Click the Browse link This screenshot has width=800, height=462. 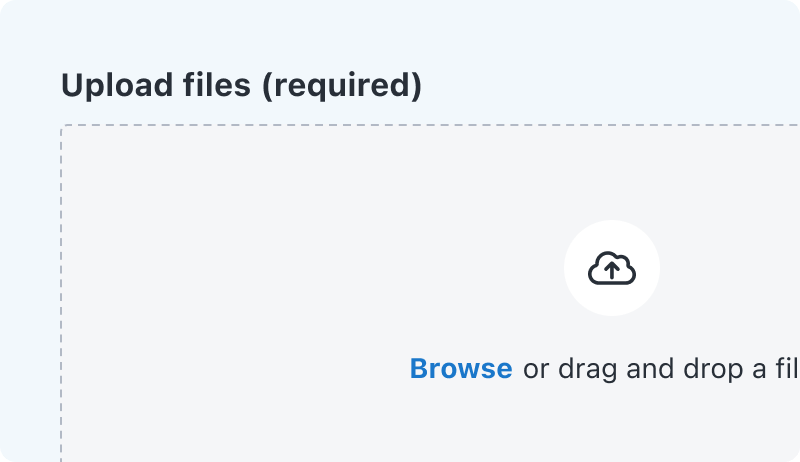(461, 369)
